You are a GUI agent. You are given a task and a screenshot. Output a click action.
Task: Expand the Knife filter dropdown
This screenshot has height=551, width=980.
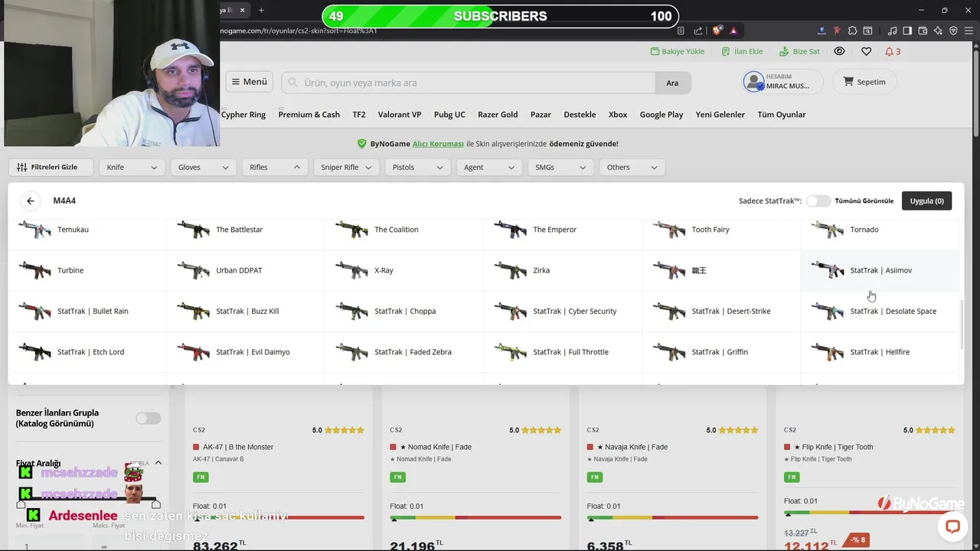pos(132,167)
